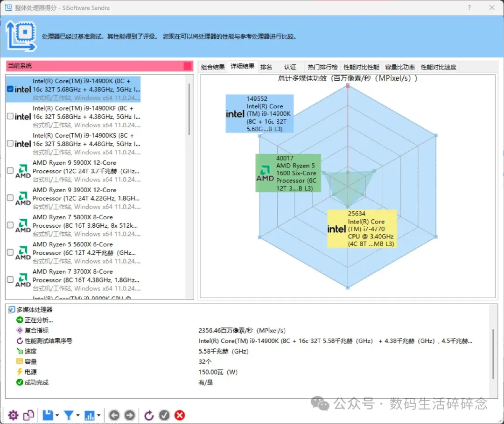The image size is (504, 424).
Task: Switch to the 组合结果 tab
Action: click(213, 67)
